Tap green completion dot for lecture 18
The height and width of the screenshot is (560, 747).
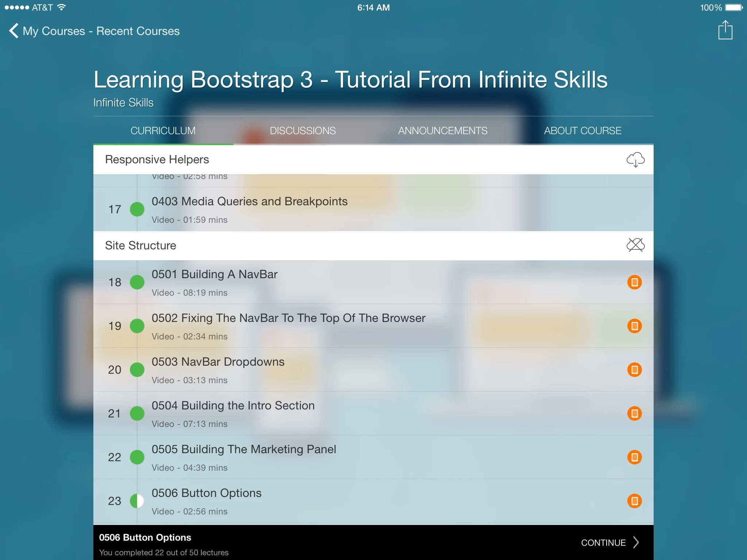pos(137,282)
